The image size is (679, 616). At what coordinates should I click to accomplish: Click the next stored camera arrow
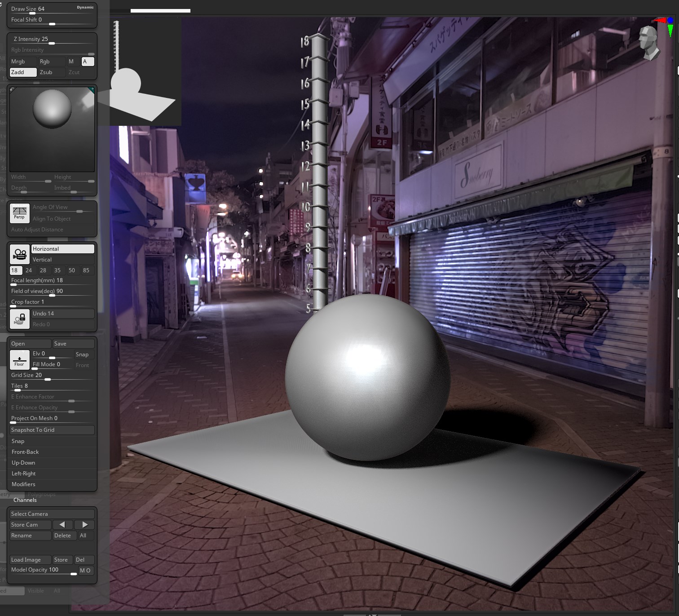84,524
